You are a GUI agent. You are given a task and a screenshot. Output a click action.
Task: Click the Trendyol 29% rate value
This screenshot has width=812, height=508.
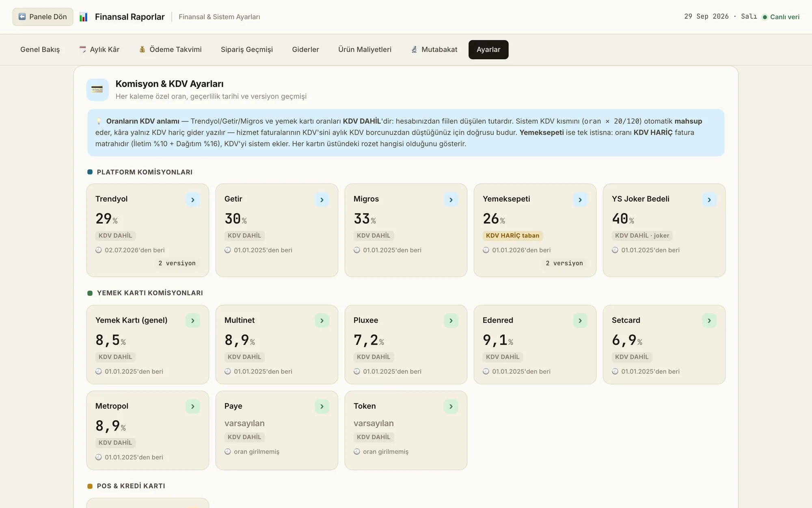pyautogui.click(x=107, y=219)
